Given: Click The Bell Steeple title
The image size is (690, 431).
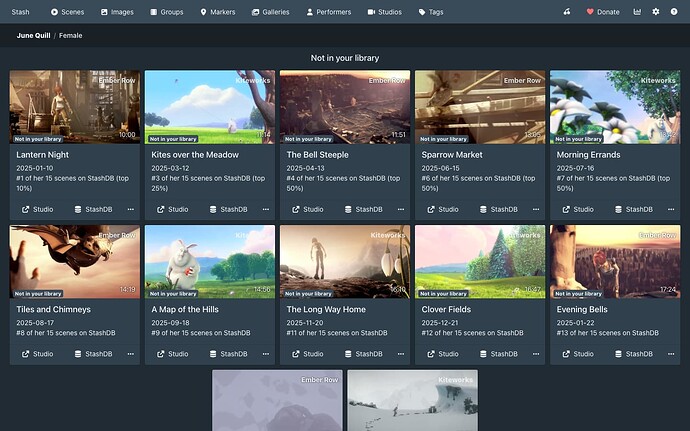Looking at the screenshot, I should (317, 155).
